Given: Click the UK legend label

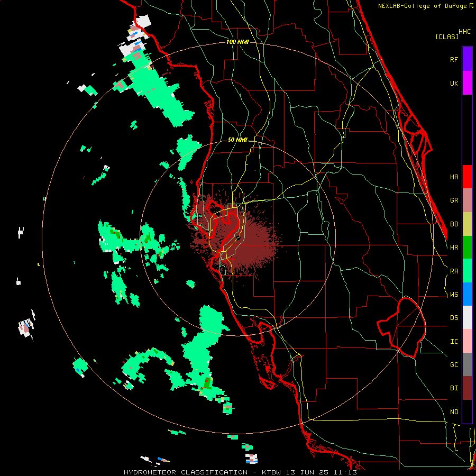Looking at the screenshot, I should (x=454, y=84).
